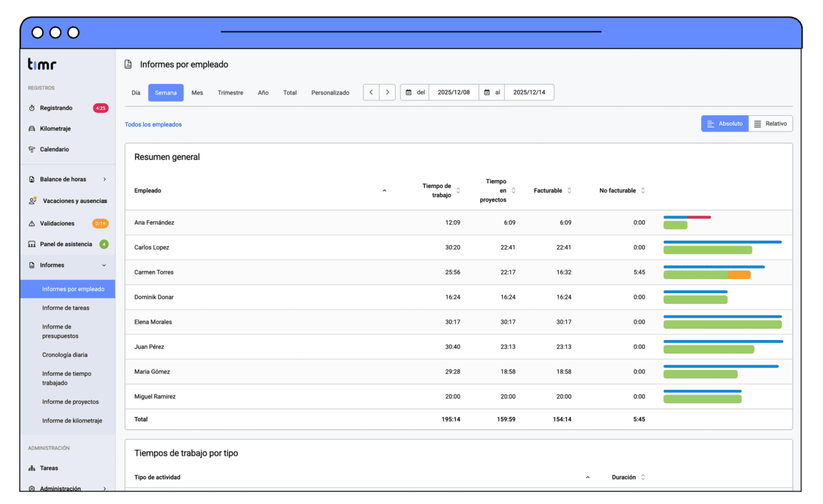Image resolution: width=823 pixels, height=504 pixels.
Task: Select the Panel de asistencia icon
Action: (32, 244)
